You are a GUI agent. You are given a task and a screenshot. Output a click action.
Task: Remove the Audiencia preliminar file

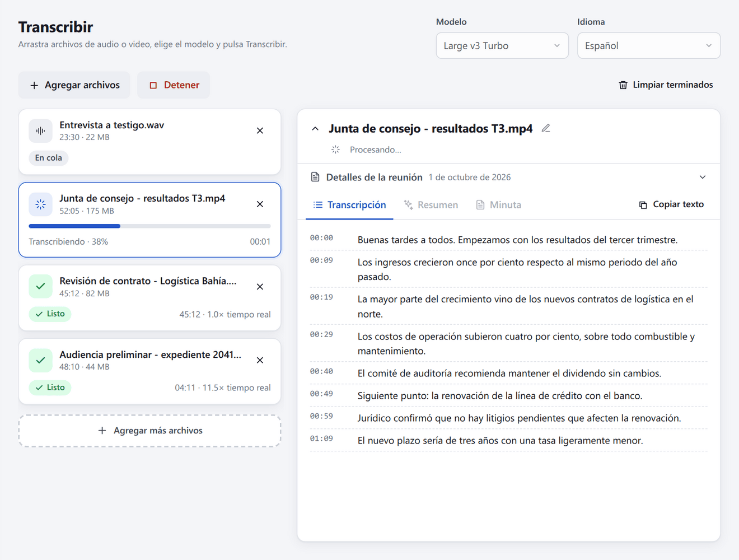[x=260, y=360]
